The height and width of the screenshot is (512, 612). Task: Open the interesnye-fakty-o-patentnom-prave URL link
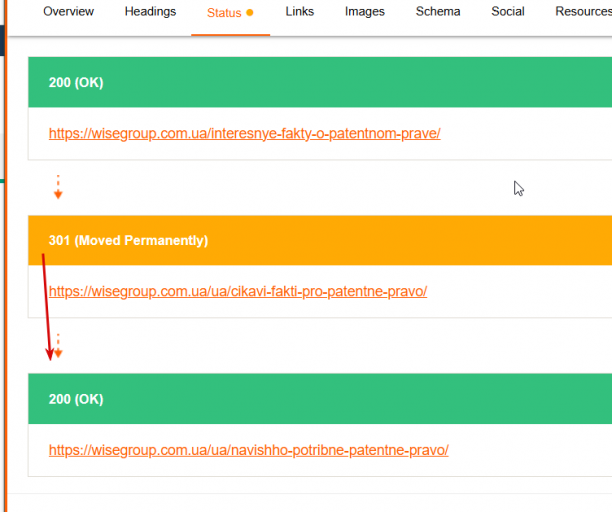click(x=244, y=133)
